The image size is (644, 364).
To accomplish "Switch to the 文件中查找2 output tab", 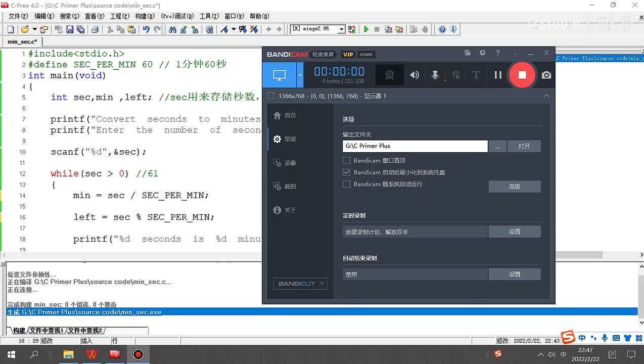I will (84, 331).
